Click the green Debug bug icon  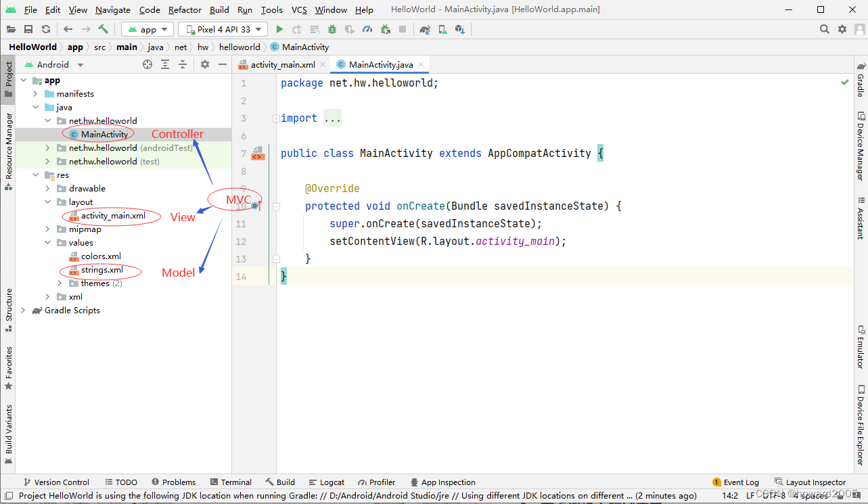point(332,29)
